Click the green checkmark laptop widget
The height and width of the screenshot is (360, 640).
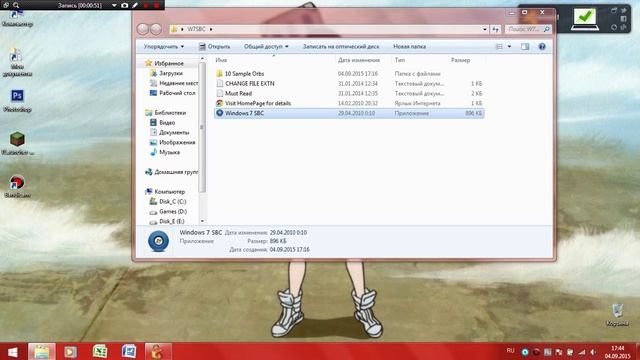pyautogui.click(x=584, y=19)
